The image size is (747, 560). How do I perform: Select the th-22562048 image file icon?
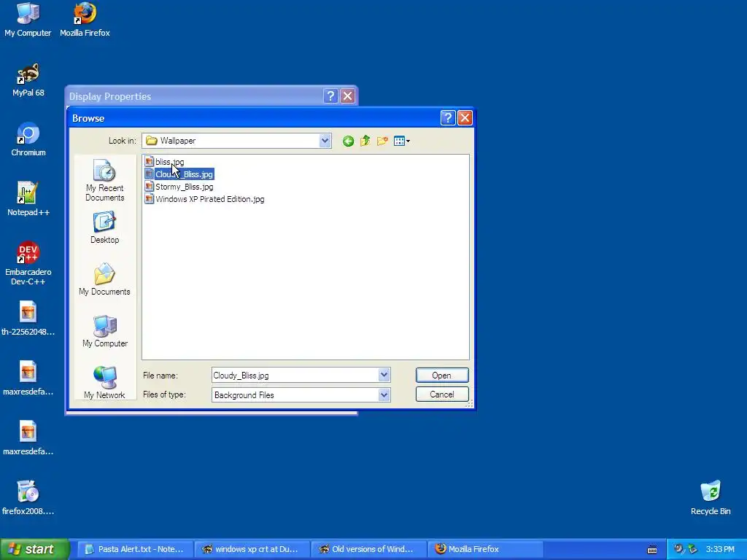coord(28,319)
